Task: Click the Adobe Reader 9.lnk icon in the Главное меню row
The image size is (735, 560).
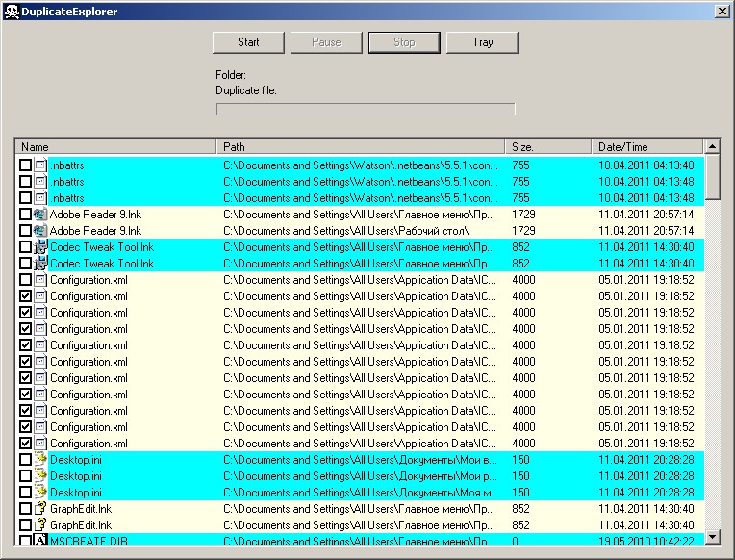Action: point(40,215)
